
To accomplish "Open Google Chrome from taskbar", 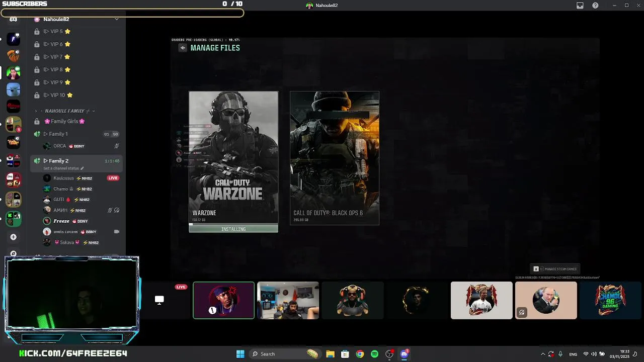I will (360, 354).
